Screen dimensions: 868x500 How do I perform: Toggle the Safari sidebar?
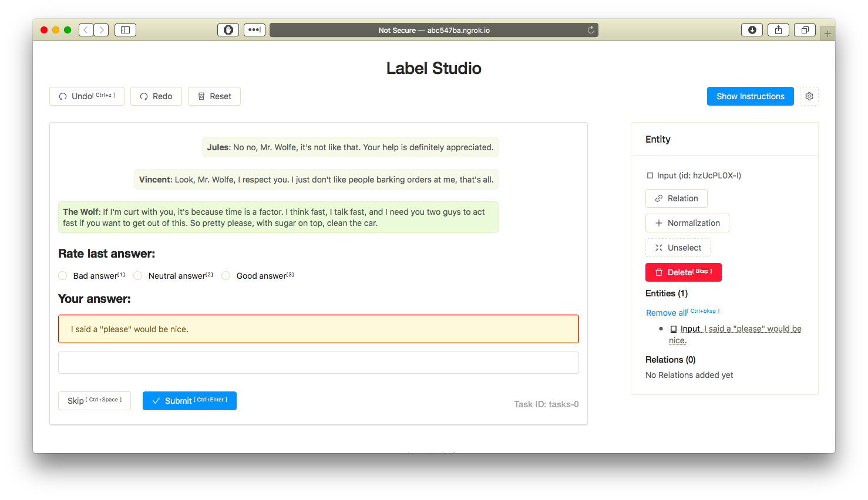coord(125,30)
